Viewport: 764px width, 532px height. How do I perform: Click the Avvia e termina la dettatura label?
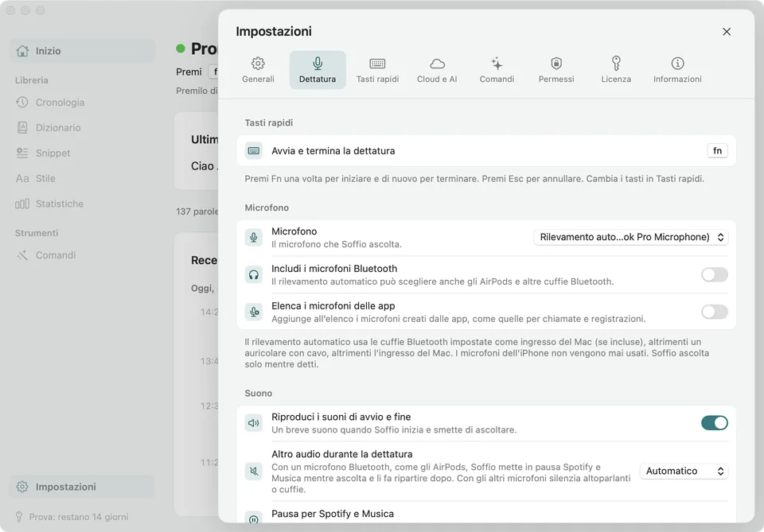coord(333,151)
